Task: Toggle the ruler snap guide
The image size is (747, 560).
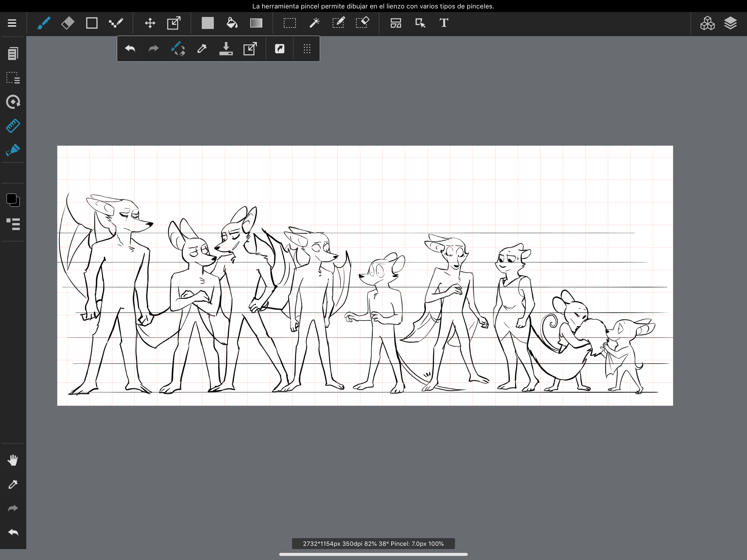Action: tap(13, 126)
